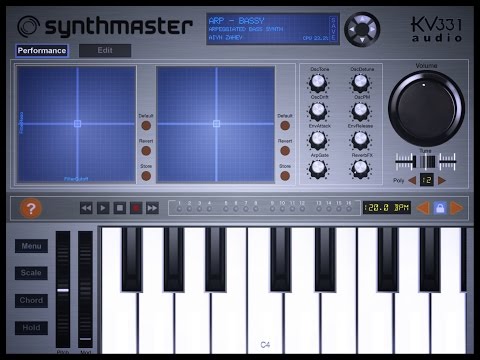
Task: Arm recording with the red record button
Action: pos(136,208)
